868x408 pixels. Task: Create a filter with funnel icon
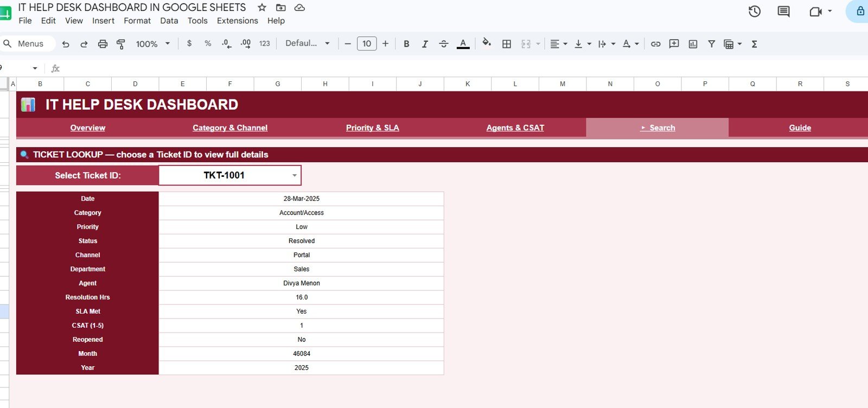pos(711,44)
